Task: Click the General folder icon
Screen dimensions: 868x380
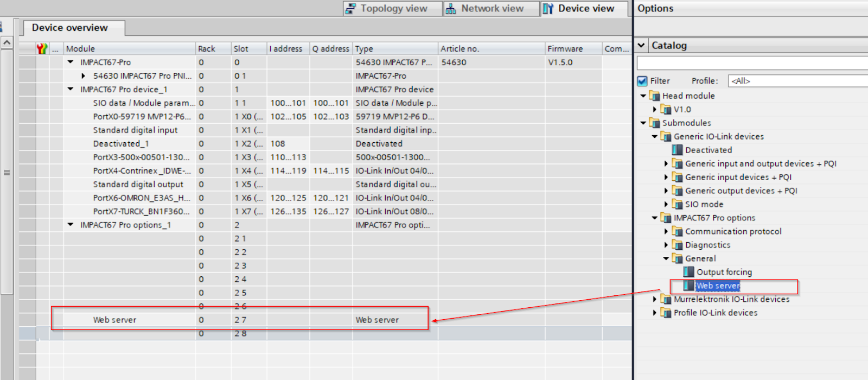Action: point(677,259)
